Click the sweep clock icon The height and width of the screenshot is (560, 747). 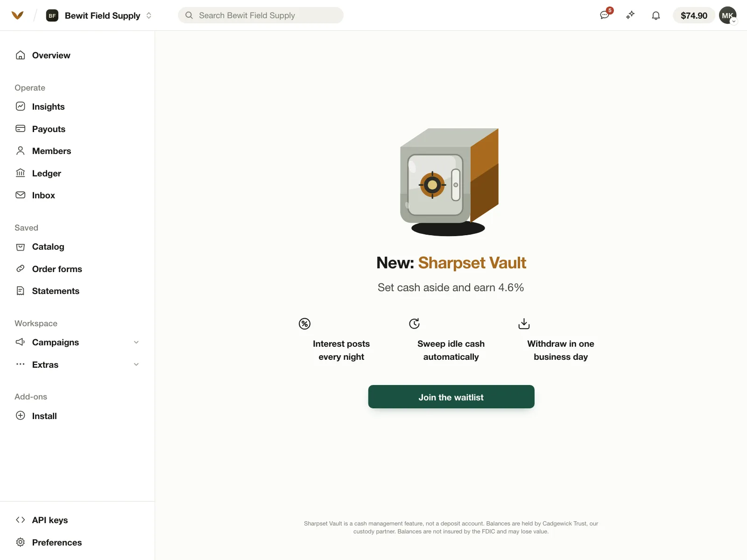[x=414, y=323]
